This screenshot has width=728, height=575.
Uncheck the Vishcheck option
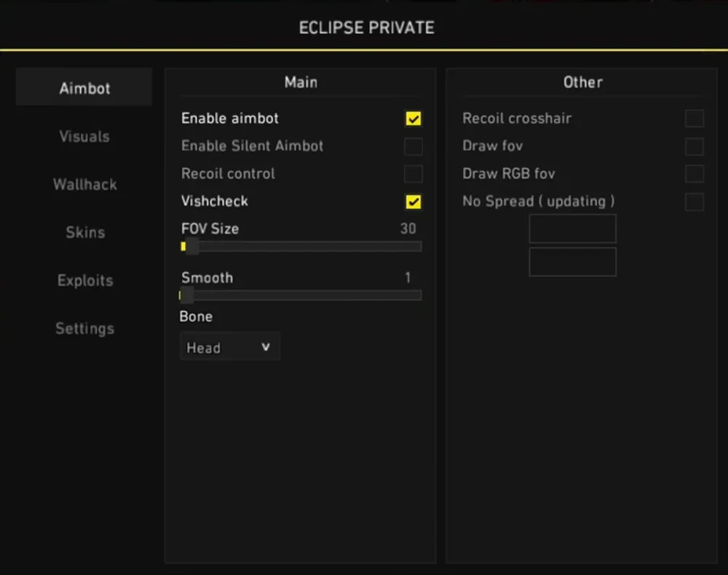tap(413, 202)
